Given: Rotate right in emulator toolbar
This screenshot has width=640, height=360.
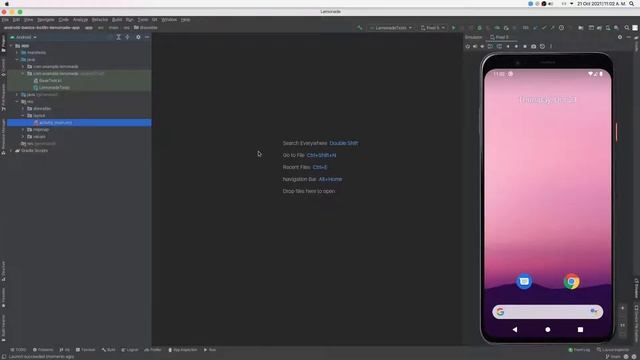Looking at the screenshot, I should tap(499, 47).
